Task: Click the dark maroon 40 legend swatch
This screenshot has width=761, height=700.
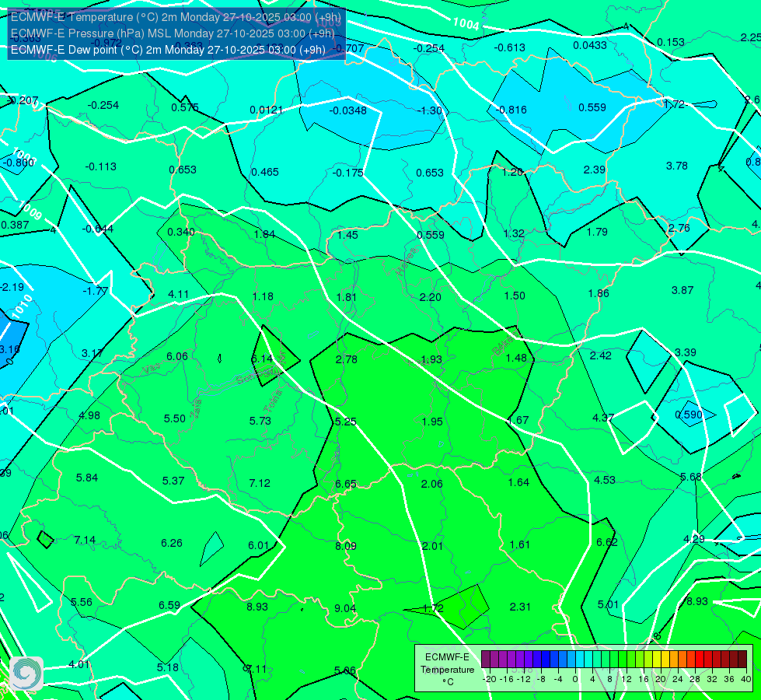Action: 742,660
